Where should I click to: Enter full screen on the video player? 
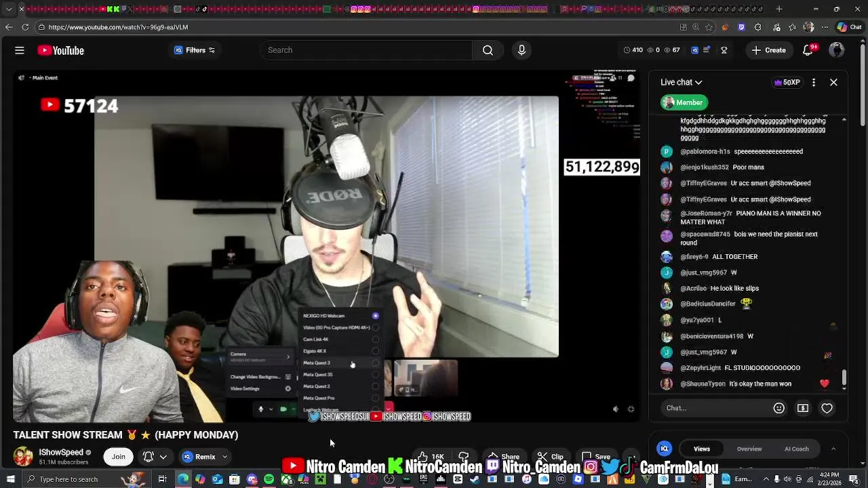point(631,409)
